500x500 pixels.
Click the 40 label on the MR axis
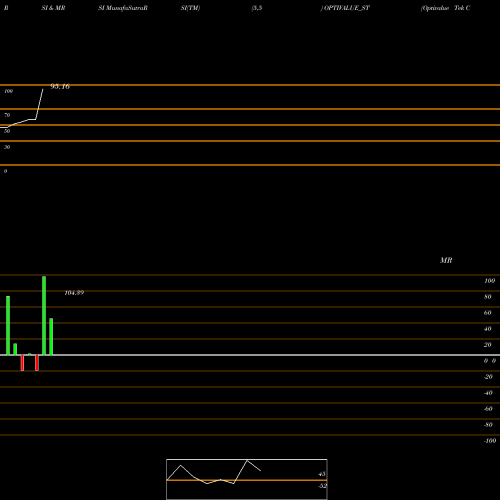[488, 329]
